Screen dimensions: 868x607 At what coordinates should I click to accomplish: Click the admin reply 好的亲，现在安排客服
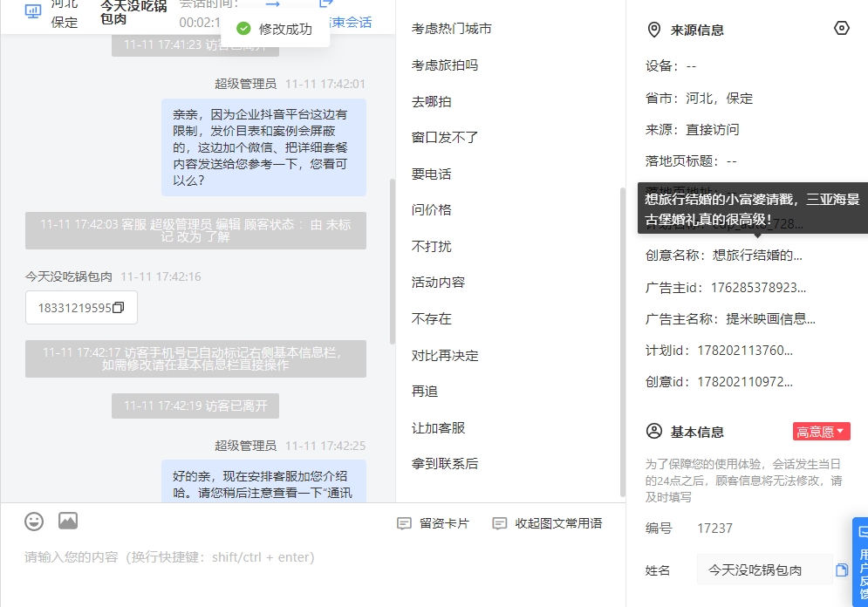point(263,481)
